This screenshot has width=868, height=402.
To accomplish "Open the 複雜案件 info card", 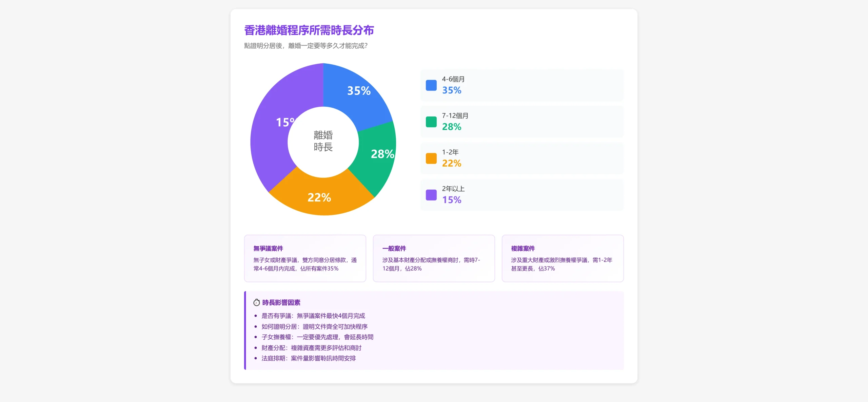I will coord(563,258).
